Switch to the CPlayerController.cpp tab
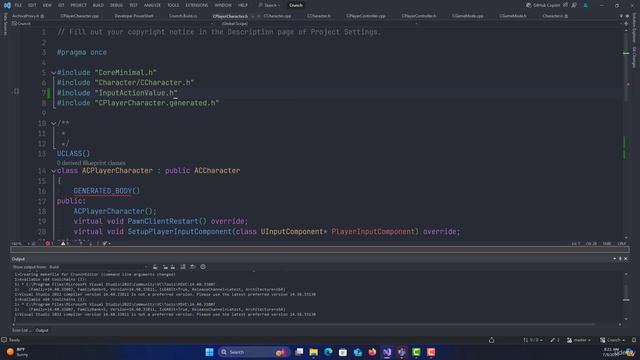 [x=366, y=16]
